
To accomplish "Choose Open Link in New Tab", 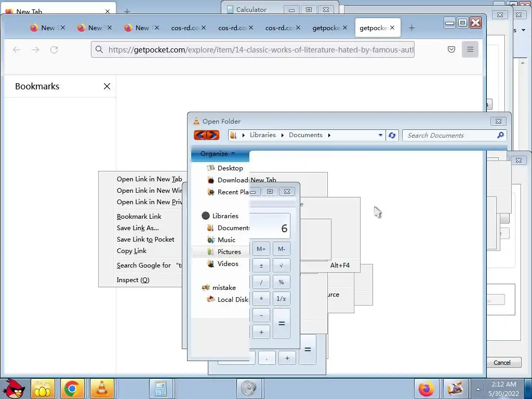I will coord(149,179).
